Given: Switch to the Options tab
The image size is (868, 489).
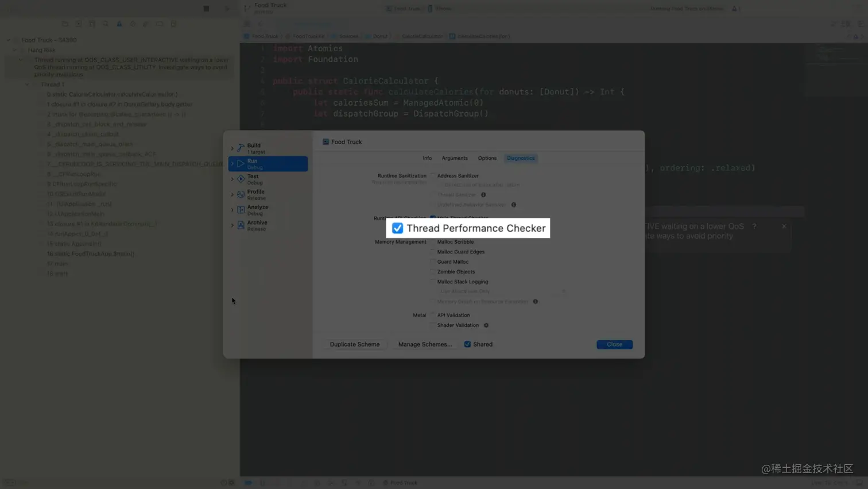Looking at the screenshot, I should 487,158.
